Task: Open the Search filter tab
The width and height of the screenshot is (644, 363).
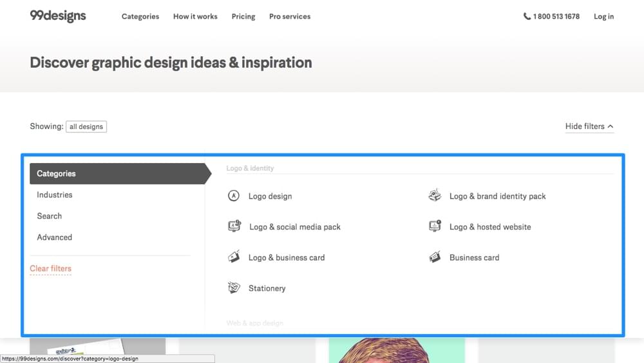Action: pos(50,216)
